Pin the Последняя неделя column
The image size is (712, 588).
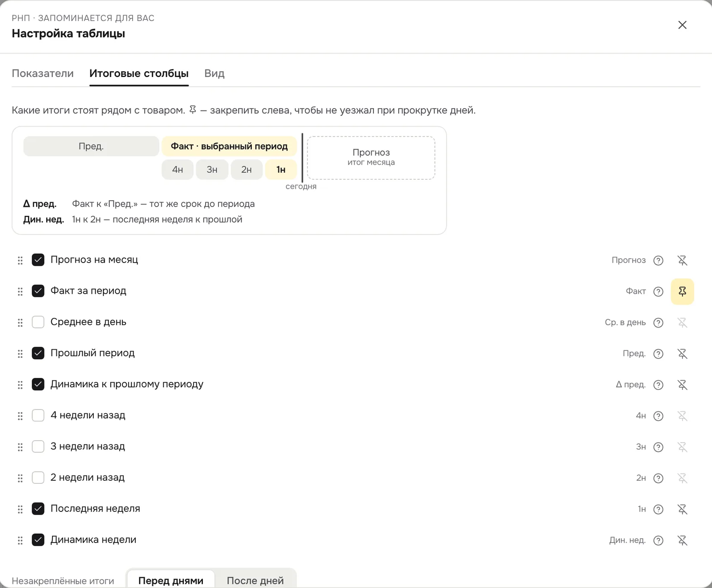click(682, 509)
